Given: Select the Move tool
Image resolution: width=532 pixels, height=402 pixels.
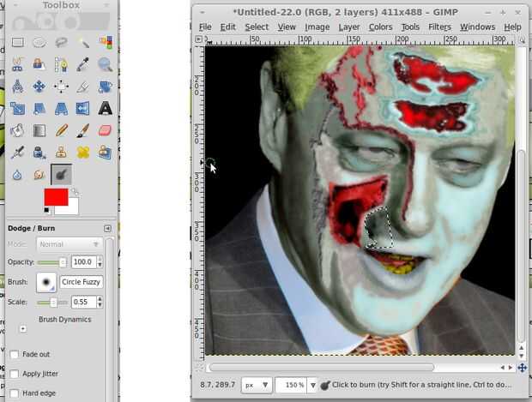Looking at the screenshot, I should pos(39,87).
